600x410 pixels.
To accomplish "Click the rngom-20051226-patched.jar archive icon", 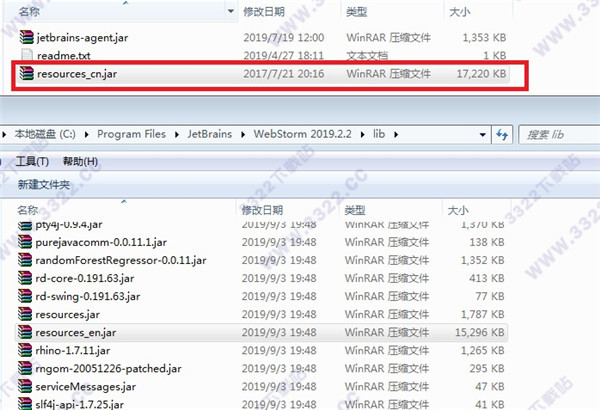I will (25, 368).
